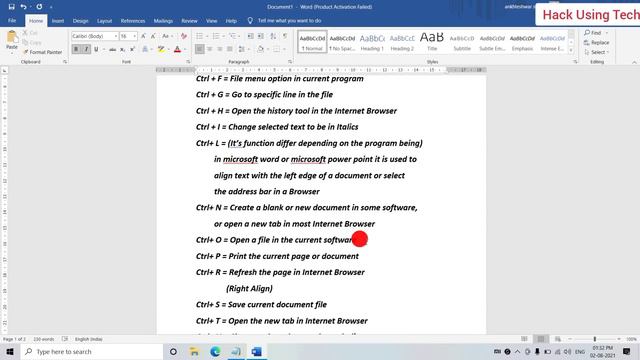
Task: Toggle Align Left paragraph button
Action: pyautogui.click(x=200, y=49)
